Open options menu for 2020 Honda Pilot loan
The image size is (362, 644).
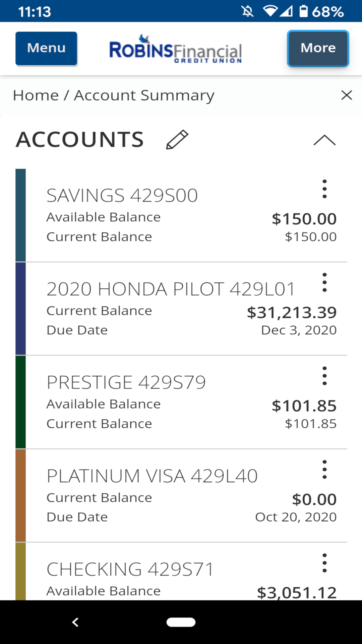pos(324,282)
